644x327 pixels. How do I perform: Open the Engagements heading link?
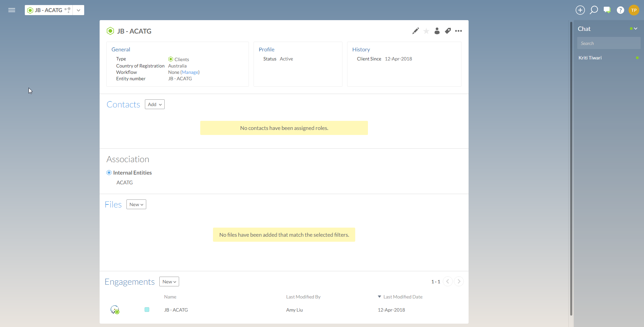coord(129,282)
